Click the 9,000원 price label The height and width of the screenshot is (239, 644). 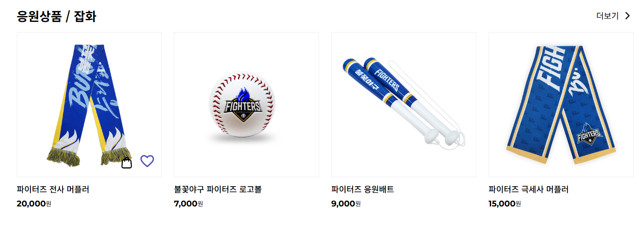346,204
